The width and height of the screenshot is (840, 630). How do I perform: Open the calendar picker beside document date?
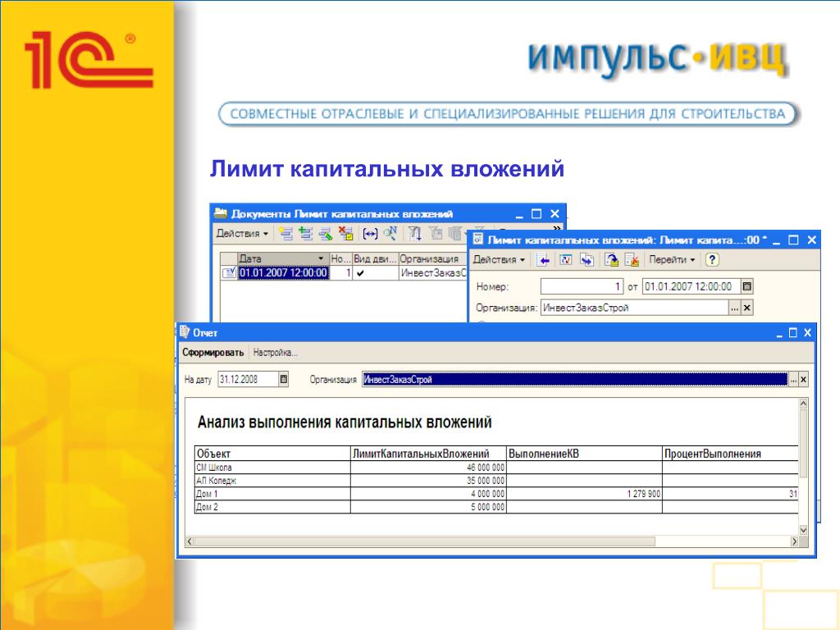tap(746, 286)
